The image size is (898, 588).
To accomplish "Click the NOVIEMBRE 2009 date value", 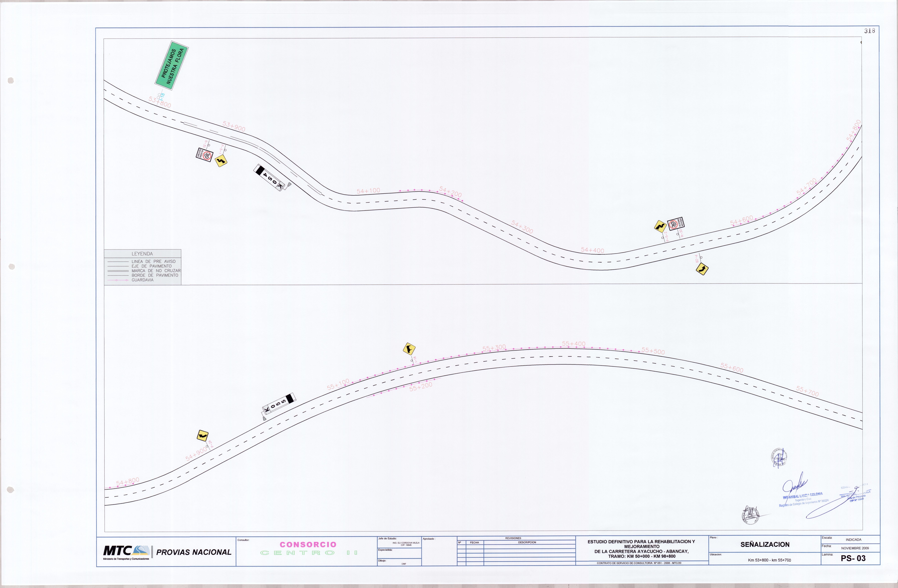I will (x=855, y=548).
